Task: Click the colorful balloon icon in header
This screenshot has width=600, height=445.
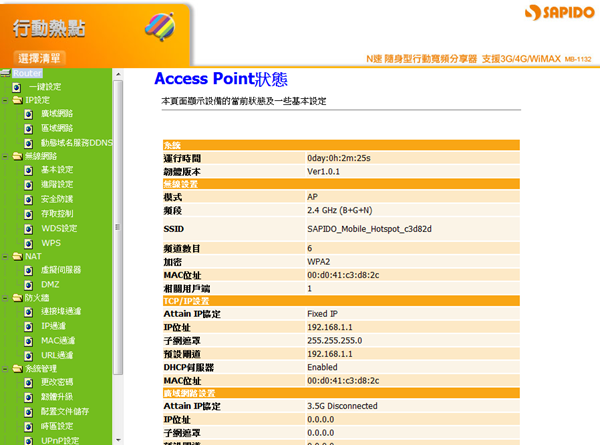Action: point(160,27)
